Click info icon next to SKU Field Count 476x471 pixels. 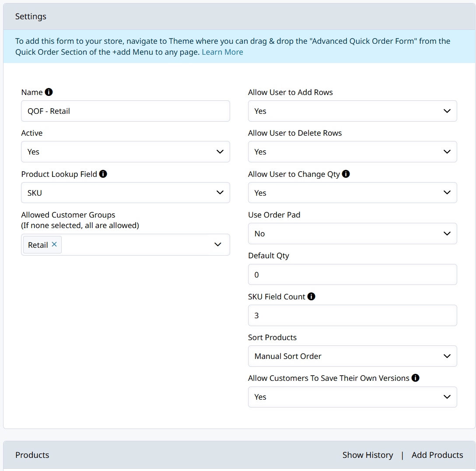click(x=311, y=296)
